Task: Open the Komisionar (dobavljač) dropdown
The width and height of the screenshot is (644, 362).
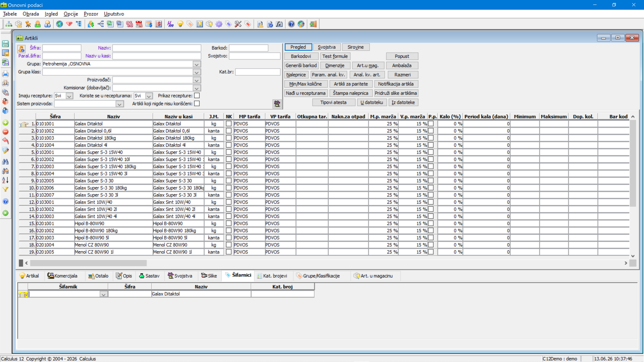Action: pyautogui.click(x=197, y=88)
